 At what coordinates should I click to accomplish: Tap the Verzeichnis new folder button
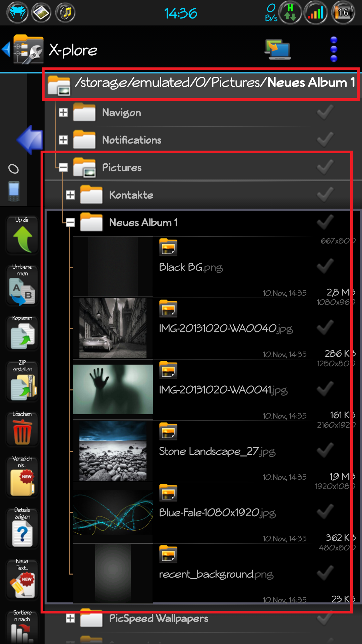click(x=22, y=476)
